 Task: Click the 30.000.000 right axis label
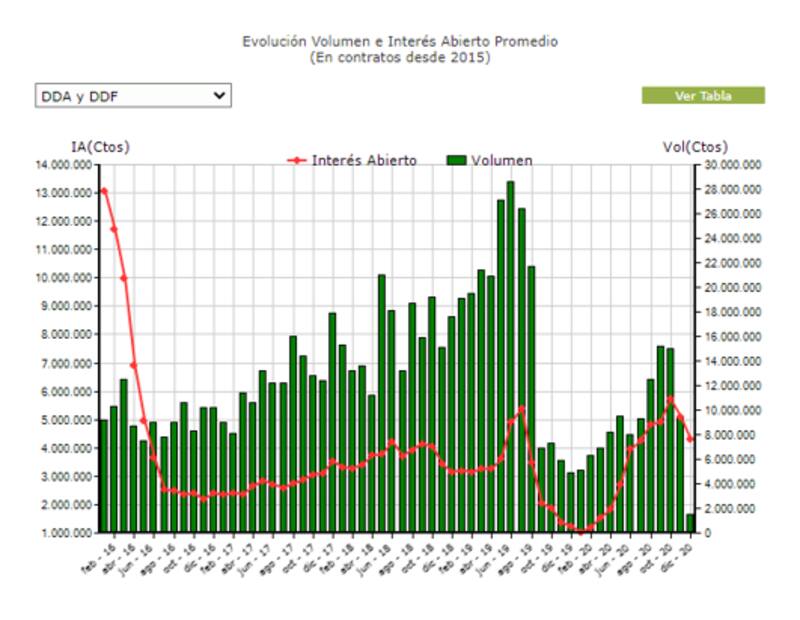(732, 165)
